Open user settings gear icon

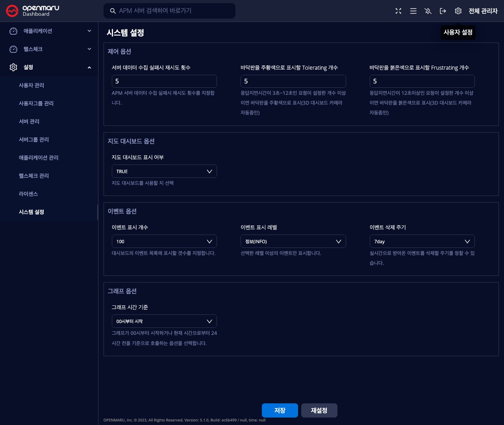[458, 11]
